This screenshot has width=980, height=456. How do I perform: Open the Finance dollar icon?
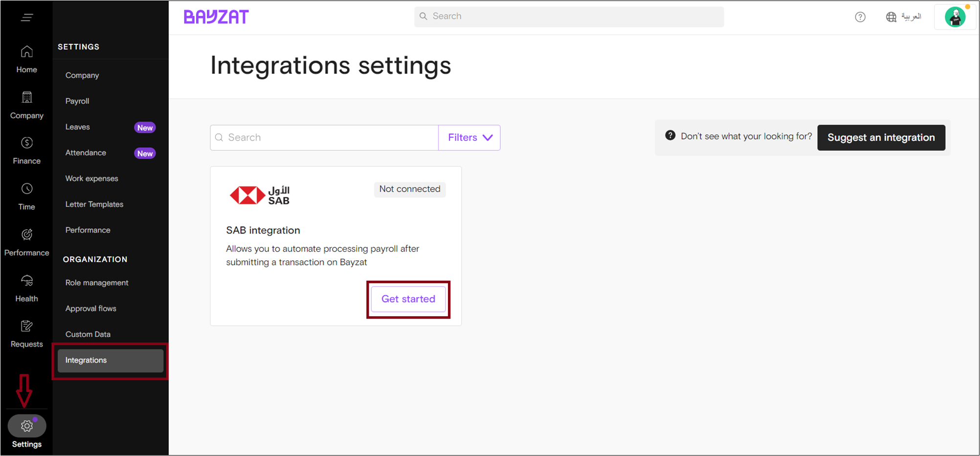tap(27, 143)
